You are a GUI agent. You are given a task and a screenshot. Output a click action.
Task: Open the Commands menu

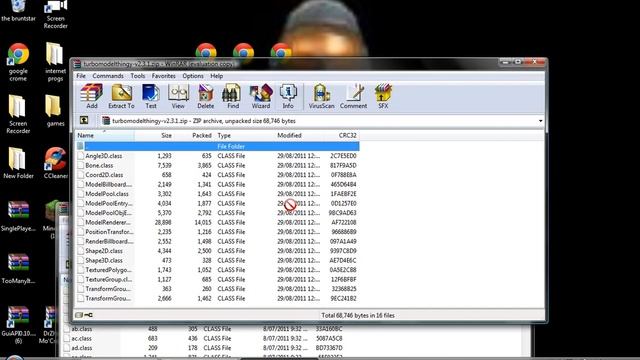[x=108, y=76]
